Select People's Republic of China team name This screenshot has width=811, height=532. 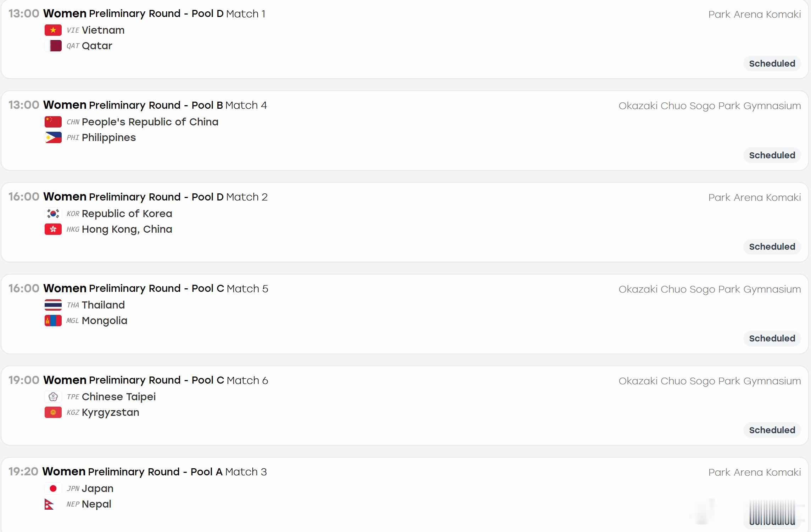point(150,122)
